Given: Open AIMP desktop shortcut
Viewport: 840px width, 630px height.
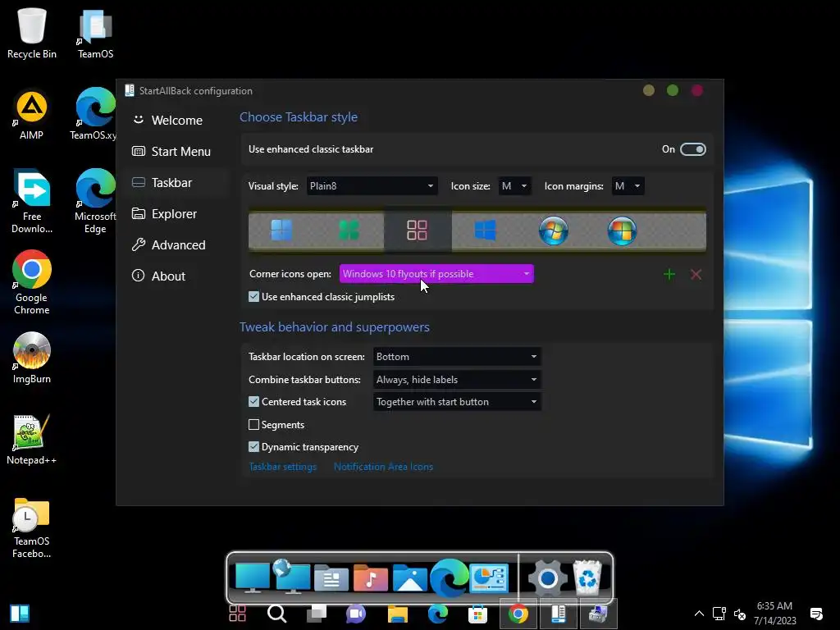Looking at the screenshot, I should 31,116.
